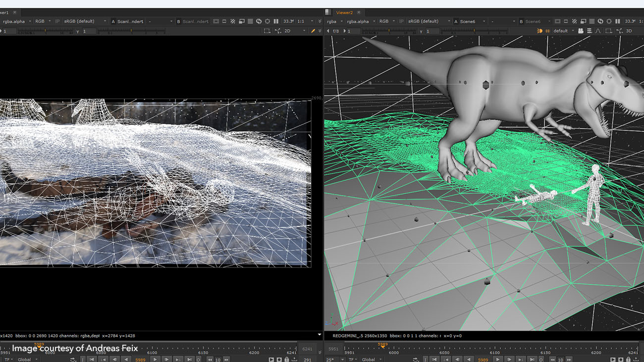Viewport: 644px width, 362px height.
Task: Open the default stereo view dropdown in Viewer2
Action: [562, 30]
